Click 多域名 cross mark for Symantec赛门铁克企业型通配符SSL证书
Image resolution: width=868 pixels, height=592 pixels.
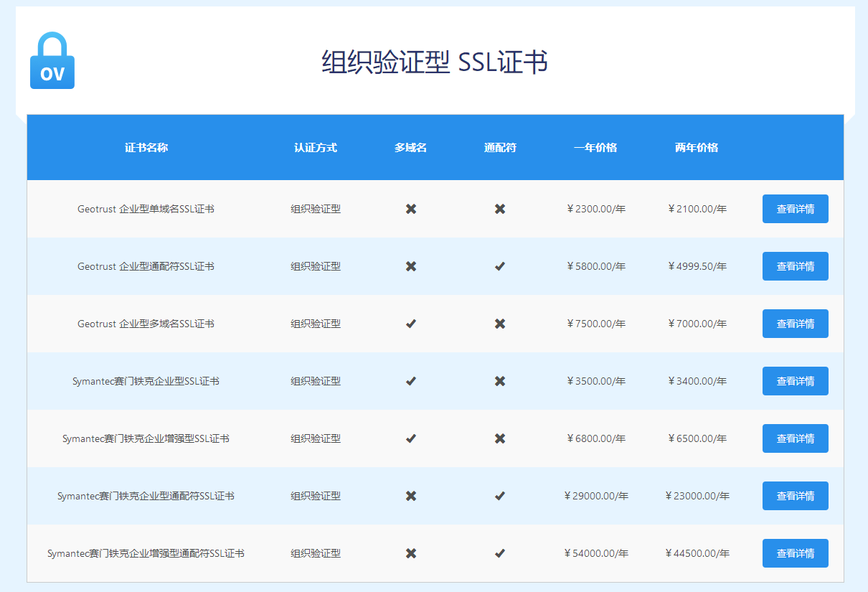pyautogui.click(x=411, y=496)
